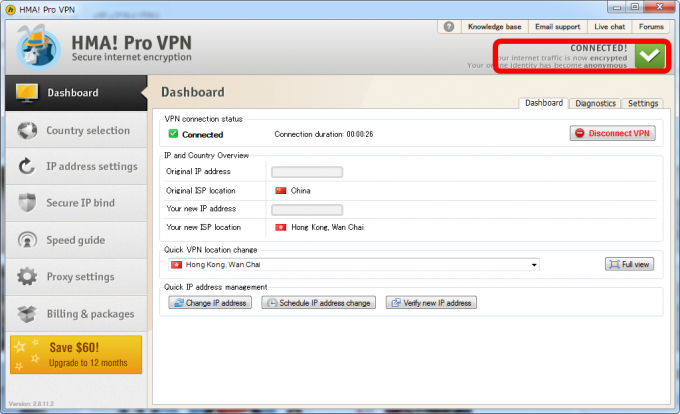The height and width of the screenshot is (414, 680).
Task: Click the antenna icon for Speed guide
Action: click(x=27, y=240)
